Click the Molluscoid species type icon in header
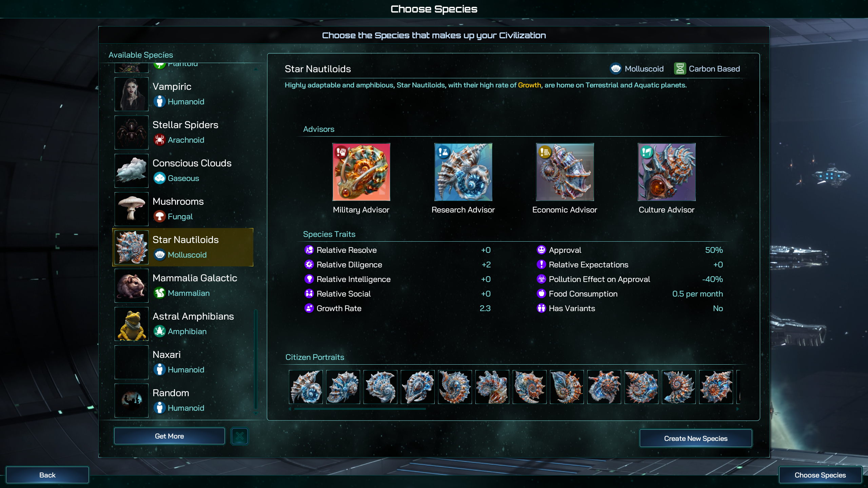 tap(616, 69)
